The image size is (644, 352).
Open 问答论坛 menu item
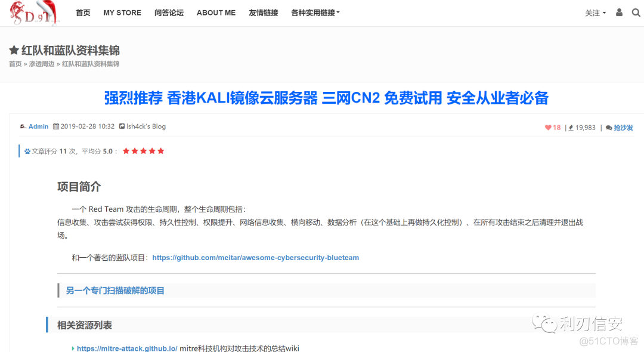169,13
